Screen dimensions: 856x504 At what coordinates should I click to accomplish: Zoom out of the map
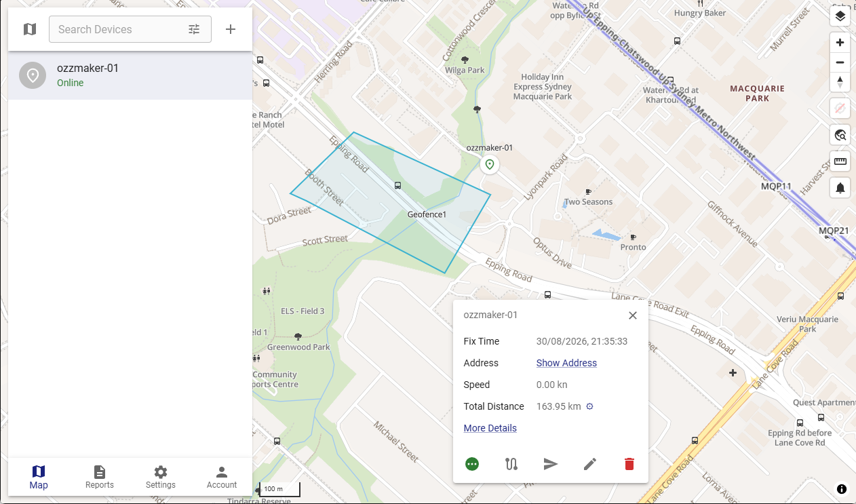tap(840, 62)
